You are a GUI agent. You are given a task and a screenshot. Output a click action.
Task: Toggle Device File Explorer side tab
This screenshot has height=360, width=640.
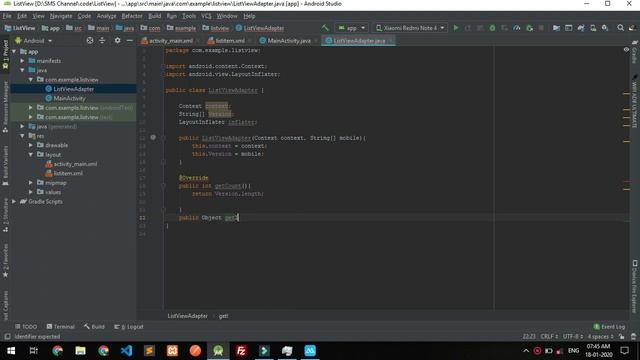click(635, 287)
